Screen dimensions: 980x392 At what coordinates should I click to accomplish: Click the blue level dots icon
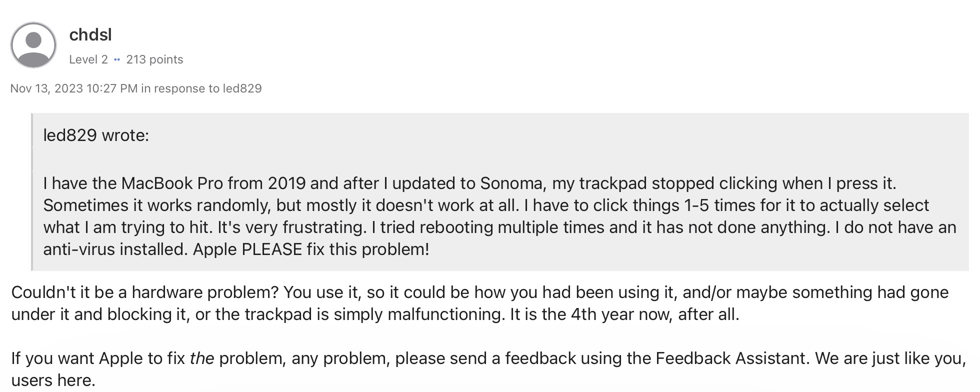(117, 59)
